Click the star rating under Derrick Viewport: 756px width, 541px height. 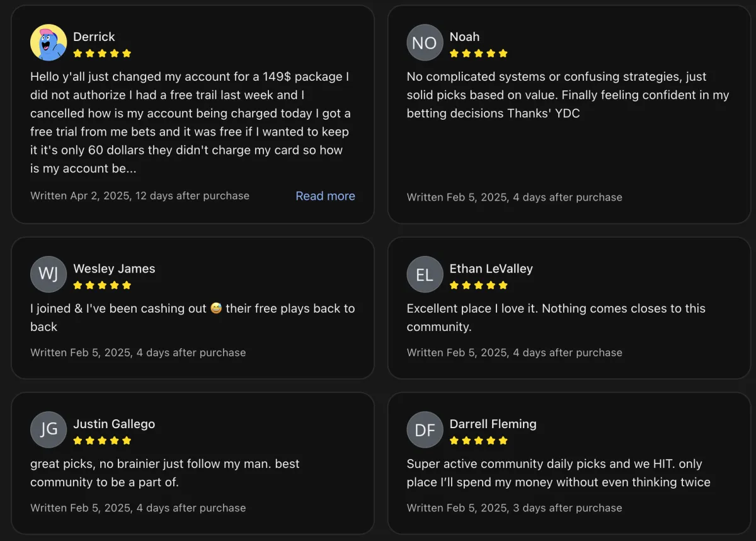point(102,54)
